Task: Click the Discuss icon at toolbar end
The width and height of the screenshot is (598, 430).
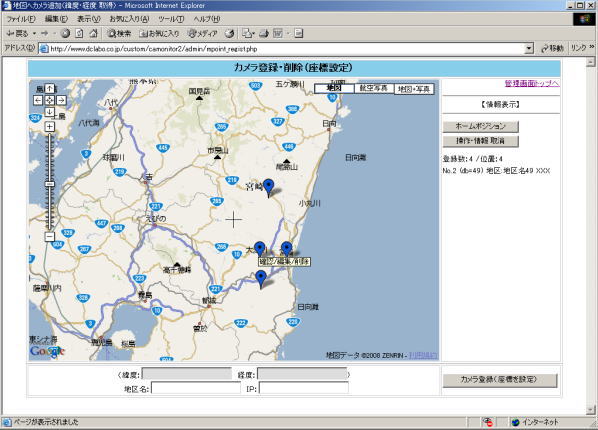Action: tap(299, 34)
